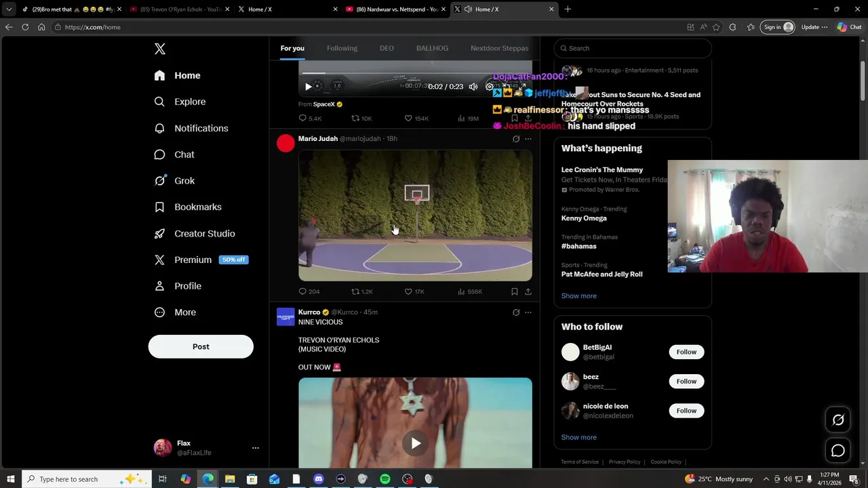Open Explore from the sidebar
This screenshot has width=868, height=488.
point(180,102)
